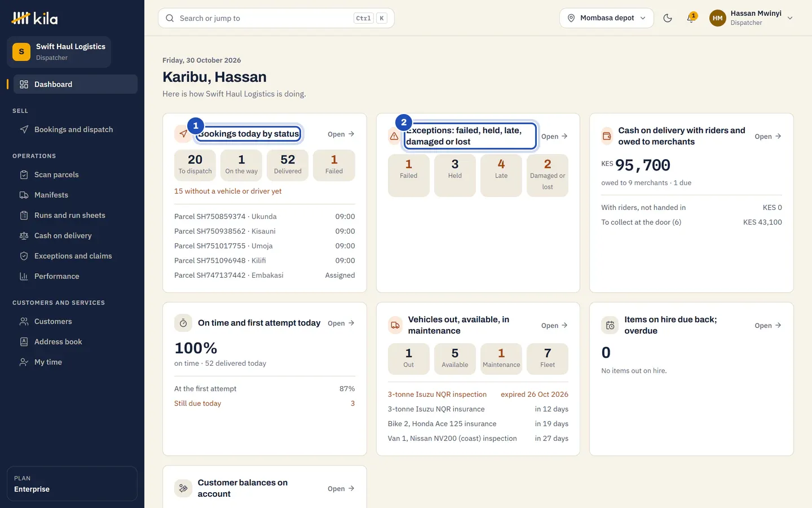The width and height of the screenshot is (812, 508).
Task: Click the HM user avatar
Action: pos(717,18)
